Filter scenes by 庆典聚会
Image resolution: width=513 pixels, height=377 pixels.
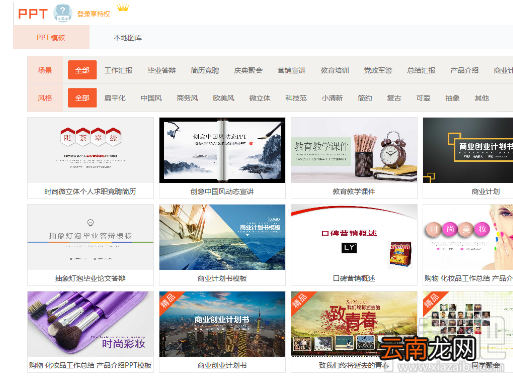pos(248,70)
